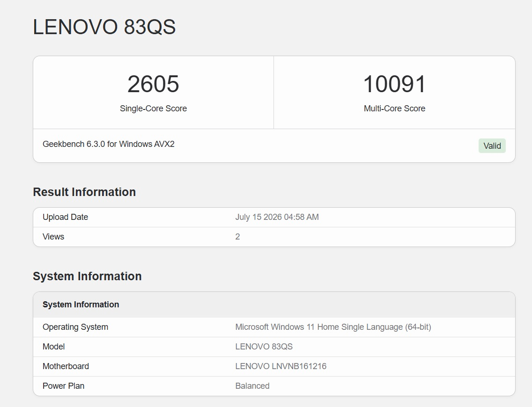Select the LENOVO 83QS page title
The height and width of the screenshot is (407, 532).
(104, 27)
